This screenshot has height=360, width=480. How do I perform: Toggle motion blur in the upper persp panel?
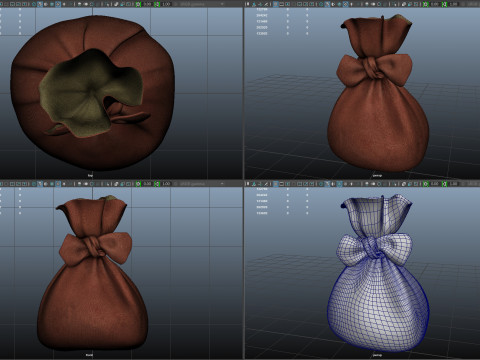pos(373,4)
